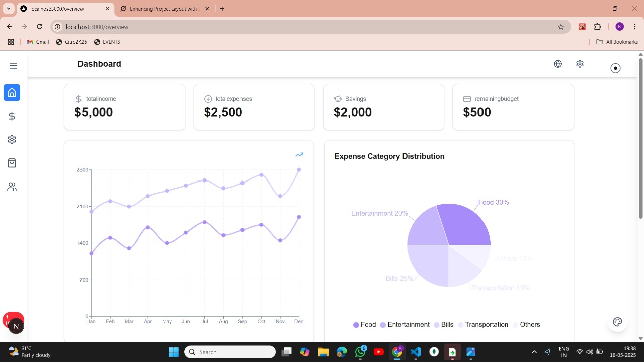The image size is (644, 362).
Task: Toggle the dark mode circle icon in header
Action: point(615,68)
